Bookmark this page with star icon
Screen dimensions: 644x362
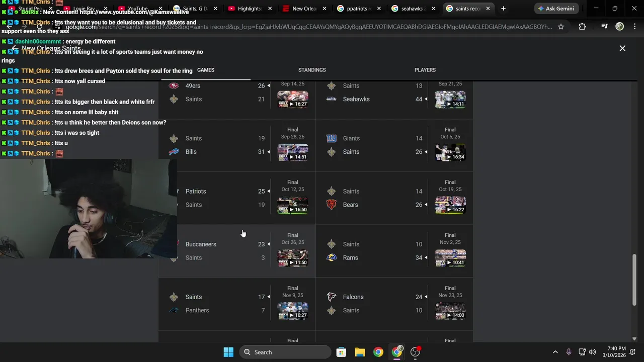point(561,27)
